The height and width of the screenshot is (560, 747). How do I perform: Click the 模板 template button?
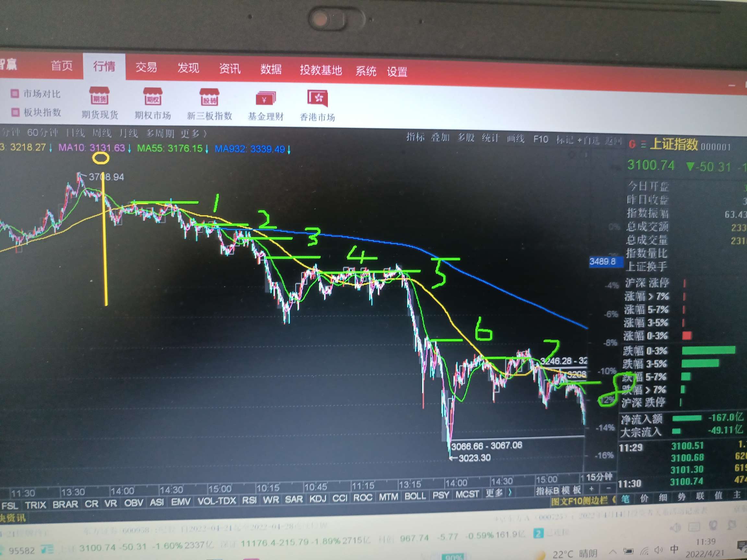571,490
